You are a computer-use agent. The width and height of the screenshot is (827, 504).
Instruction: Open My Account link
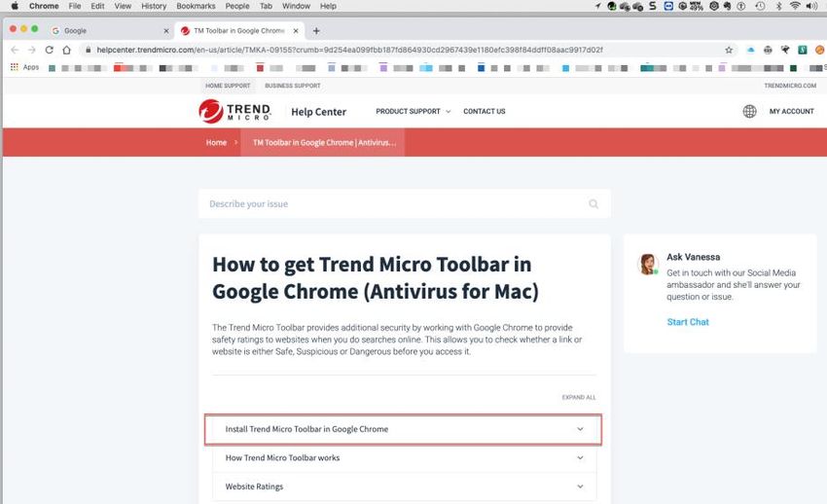coord(791,111)
